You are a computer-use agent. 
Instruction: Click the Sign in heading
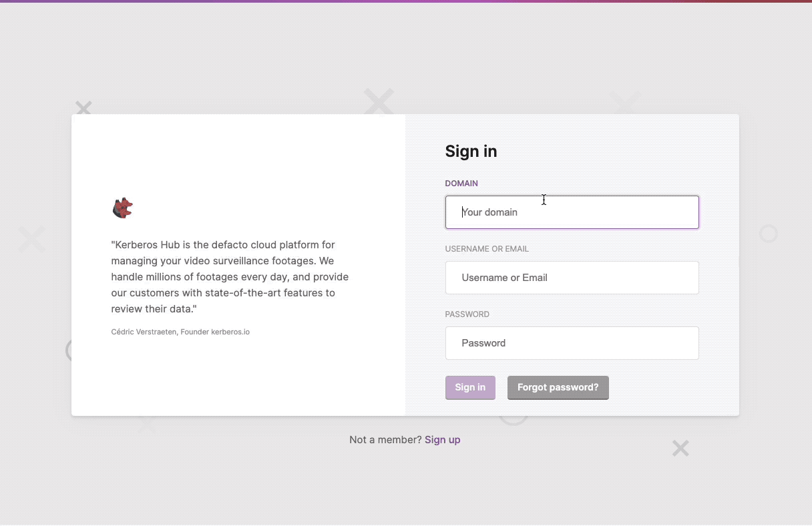click(x=471, y=151)
